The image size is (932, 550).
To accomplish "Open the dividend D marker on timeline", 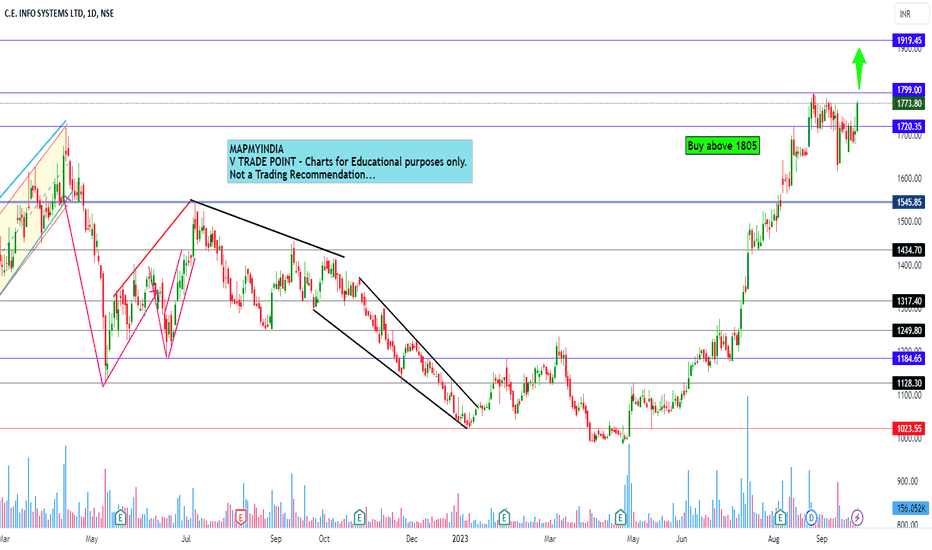I will [x=811, y=517].
